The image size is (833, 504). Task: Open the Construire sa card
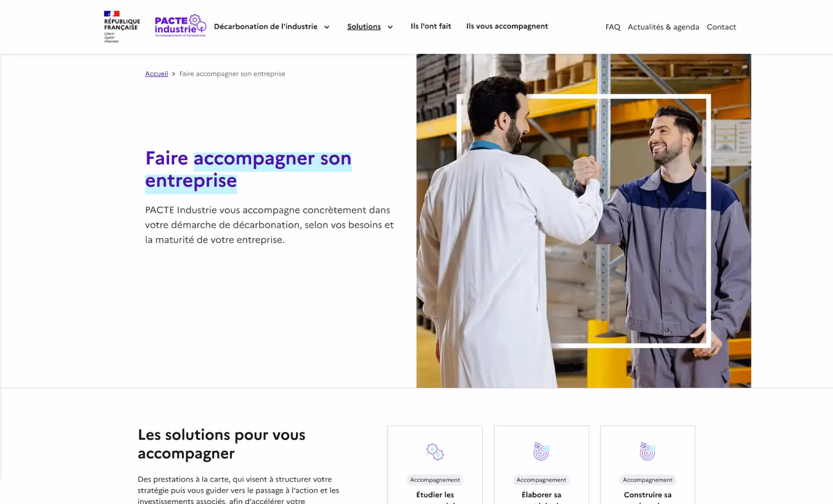pos(648,465)
